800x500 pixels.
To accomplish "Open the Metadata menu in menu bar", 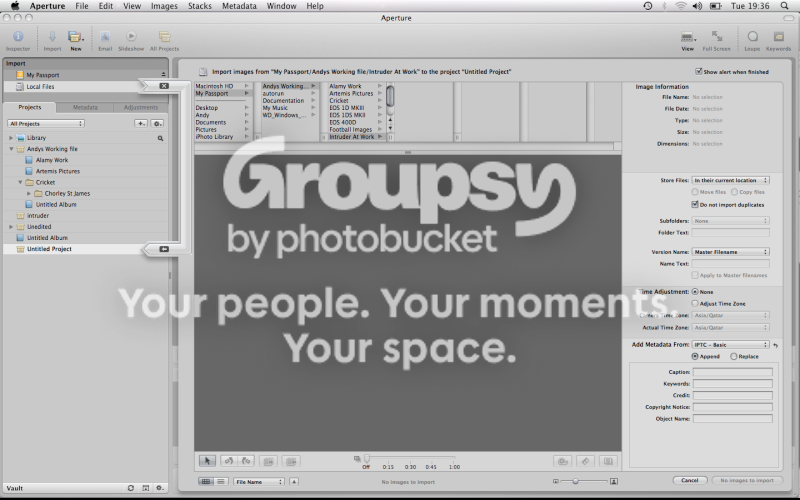I will pyautogui.click(x=239, y=6).
